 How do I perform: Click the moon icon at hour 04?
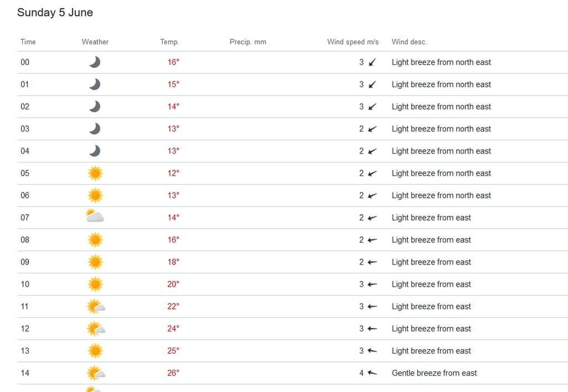tap(95, 151)
